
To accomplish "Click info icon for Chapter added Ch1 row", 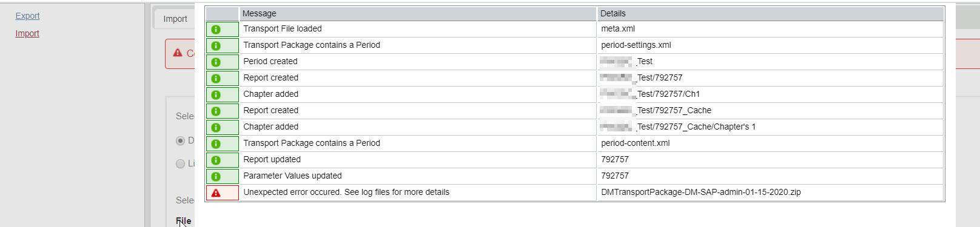I will coord(216,94).
